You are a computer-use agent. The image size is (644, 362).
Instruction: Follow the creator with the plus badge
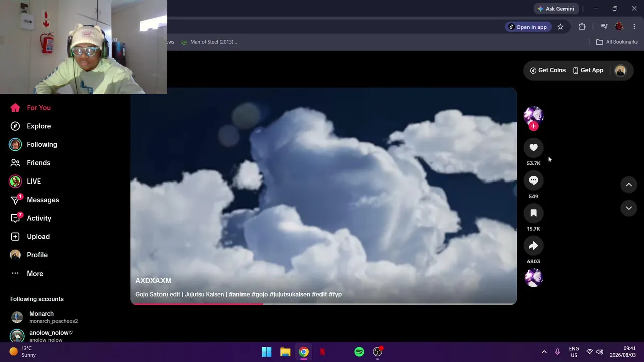pyautogui.click(x=533, y=126)
